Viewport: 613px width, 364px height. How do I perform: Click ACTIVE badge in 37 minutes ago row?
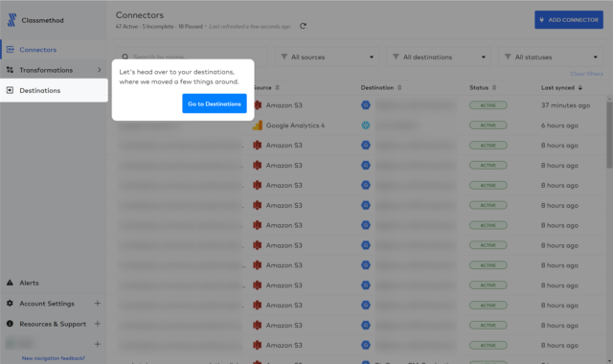pyautogui.click(x=488, y=105)
